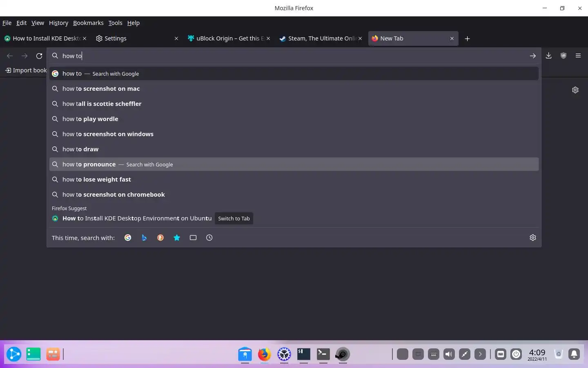Search this time with DuckDuckGo icon
The height and width of the screenshot is (368, 588).
click(x=160, y=238)
